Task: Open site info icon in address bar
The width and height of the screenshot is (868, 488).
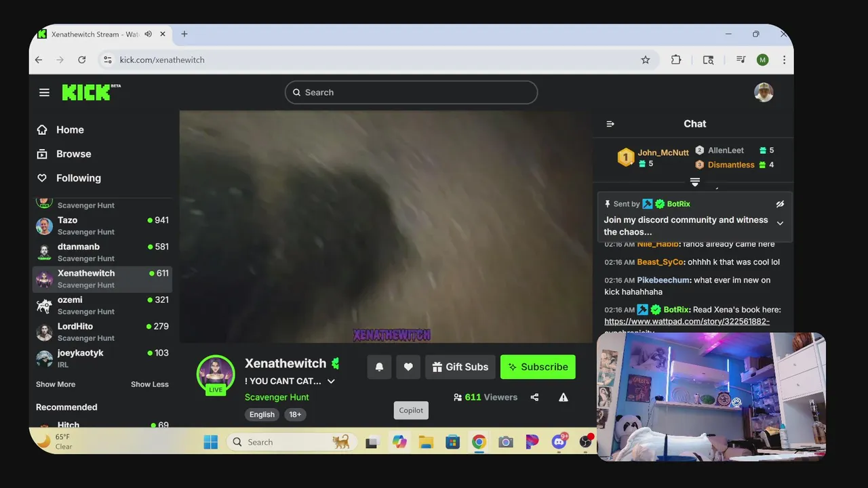Action: (107, 60)
